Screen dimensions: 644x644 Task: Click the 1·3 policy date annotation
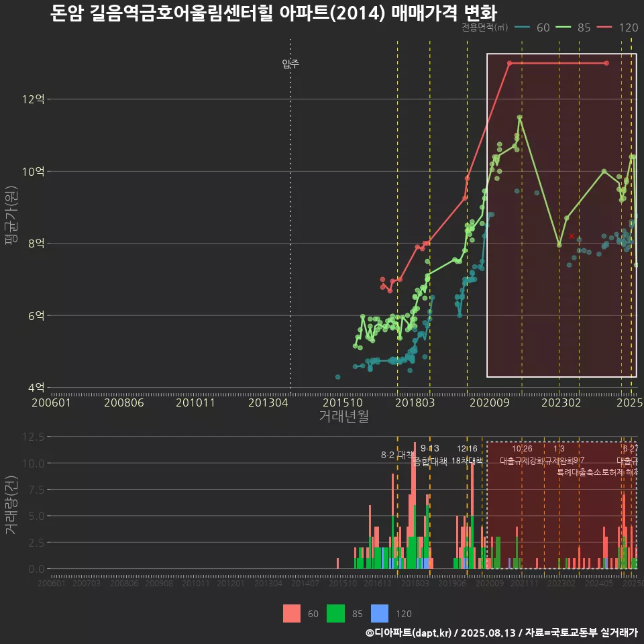point(559,449)
